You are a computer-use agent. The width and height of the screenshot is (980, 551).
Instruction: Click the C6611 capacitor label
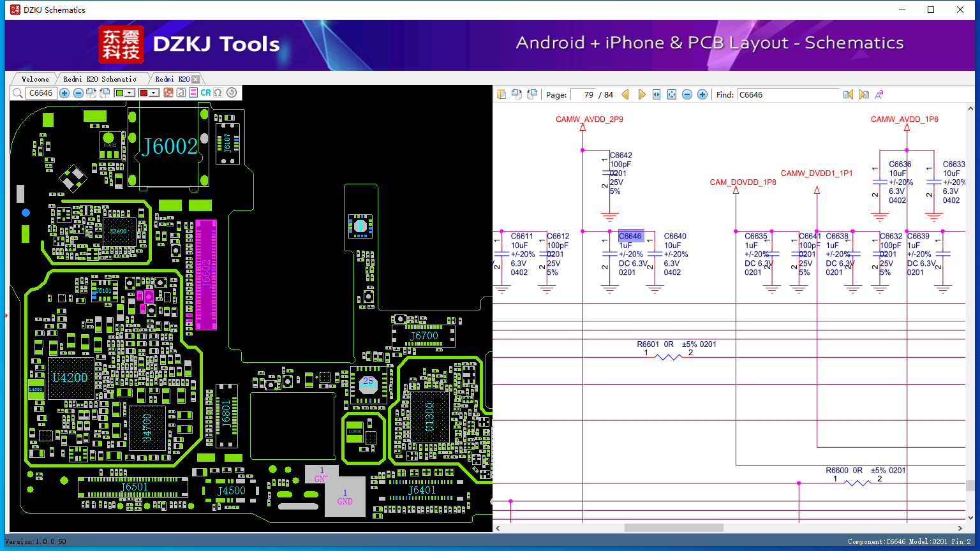tap(522, 236)
